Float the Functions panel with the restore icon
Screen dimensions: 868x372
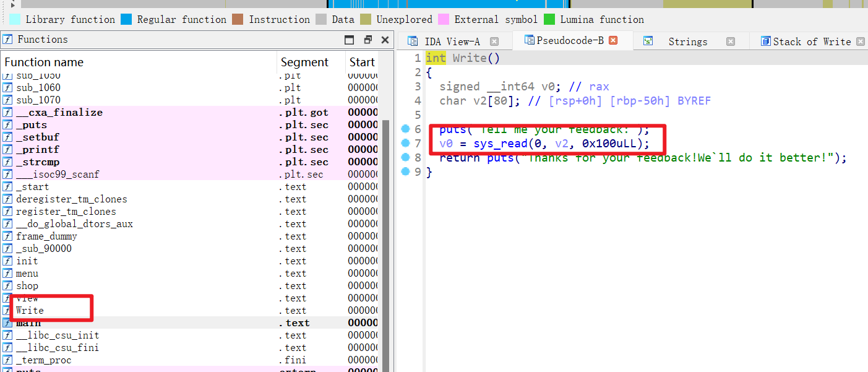367,40
